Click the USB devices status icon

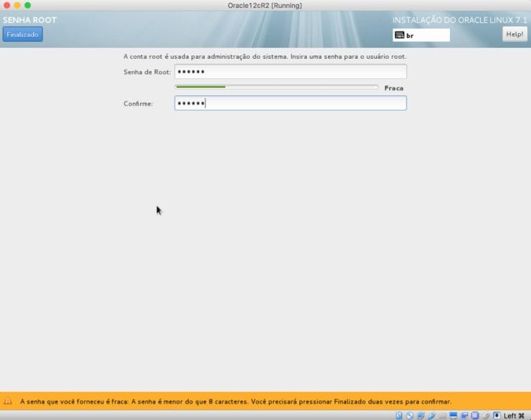pos(431,416)
